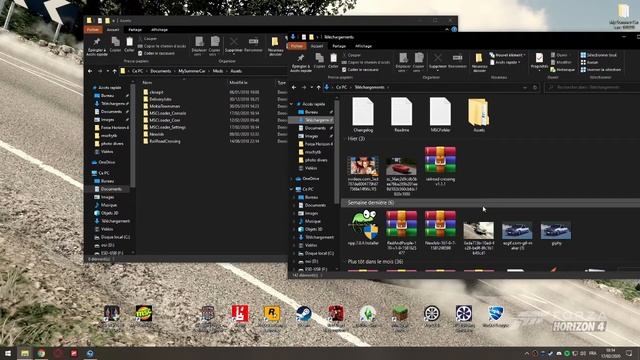Image resolution: width=640 pixels, height=360 pixels.
Task: Select the Assets folder in Téléchargements
Action: 478,115
